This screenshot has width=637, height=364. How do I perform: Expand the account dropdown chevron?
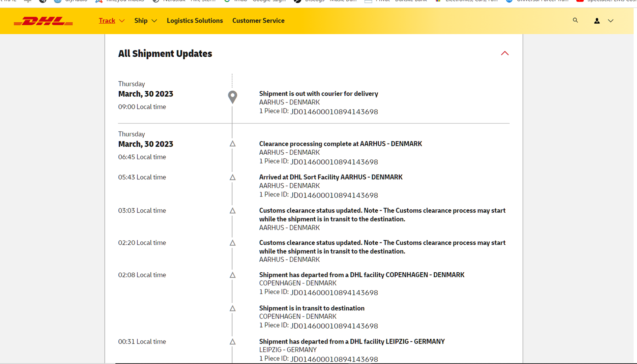tap(611, 21)
